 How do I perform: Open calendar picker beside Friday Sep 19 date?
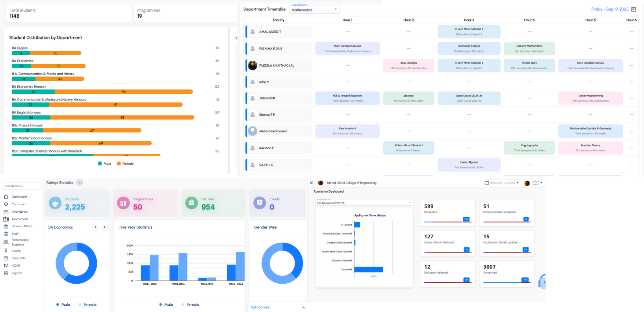pyautogui.click(x=634, y=9)
